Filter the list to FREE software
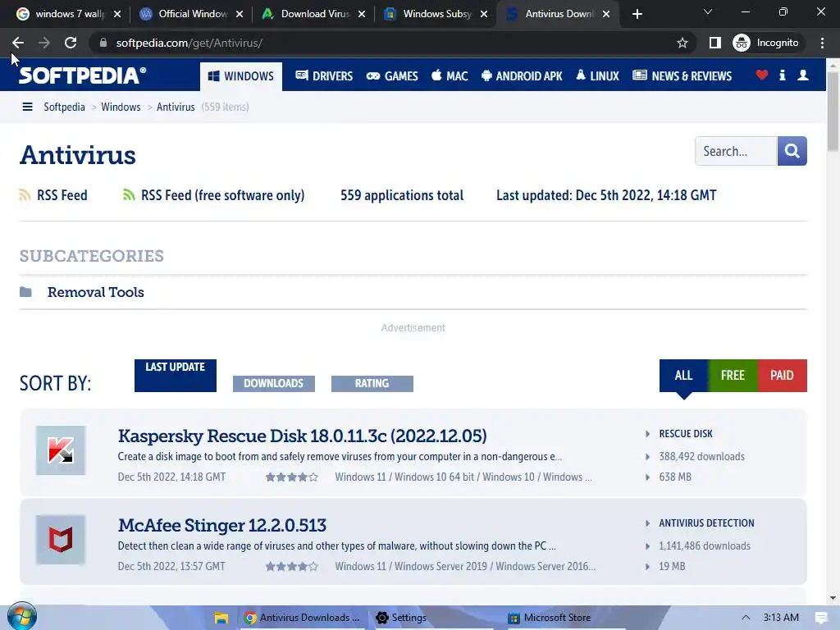 pos(733,376)
